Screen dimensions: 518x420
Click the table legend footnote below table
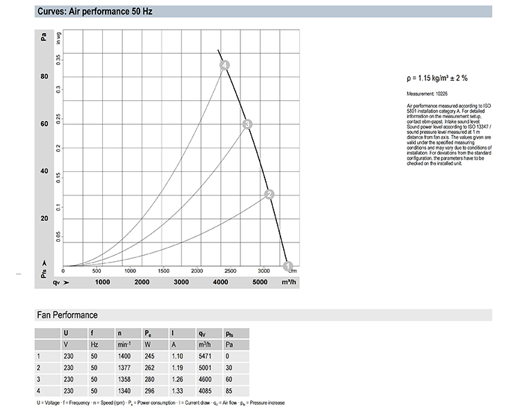[x=160, y=403]
